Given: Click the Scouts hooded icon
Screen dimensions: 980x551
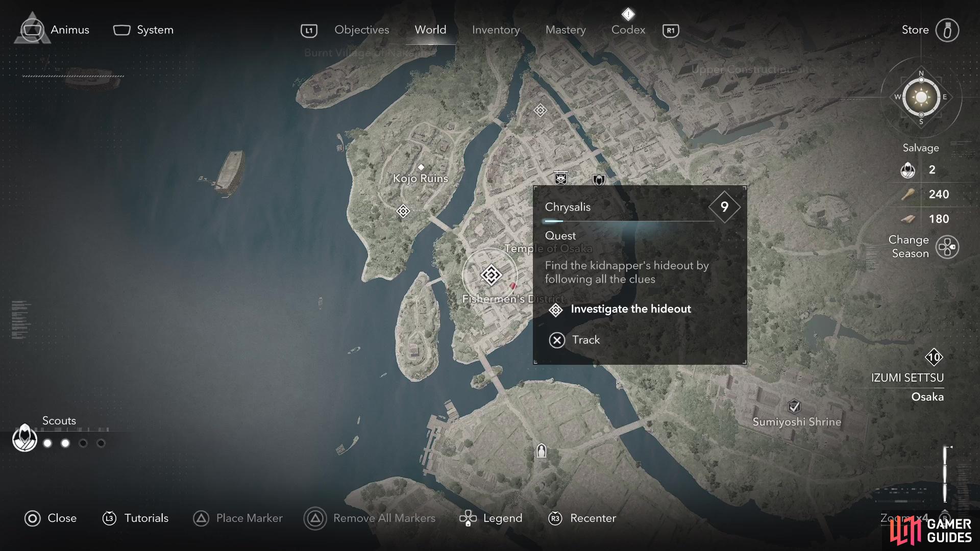Looking at the screenshot, I should [x=24, y=438].
